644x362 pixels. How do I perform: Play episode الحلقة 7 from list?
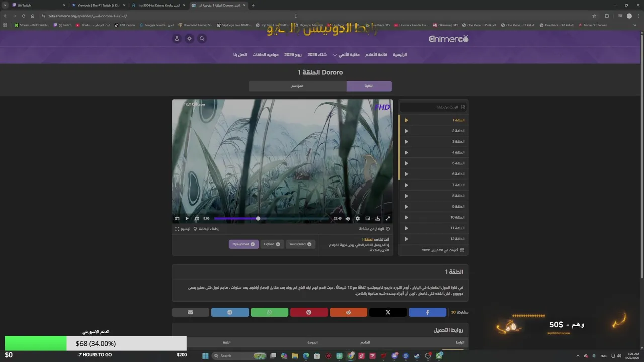click(x=434, y=185)
